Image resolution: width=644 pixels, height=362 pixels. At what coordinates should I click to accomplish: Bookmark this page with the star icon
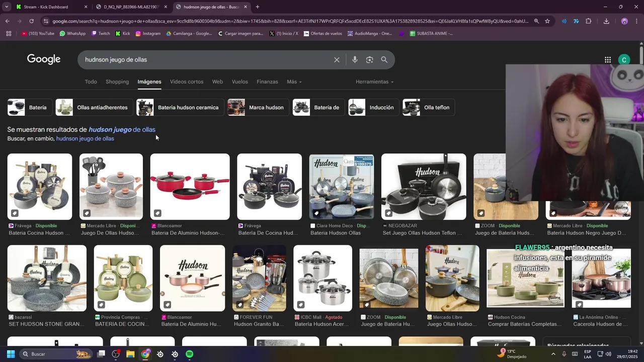[x=547, y=21]
